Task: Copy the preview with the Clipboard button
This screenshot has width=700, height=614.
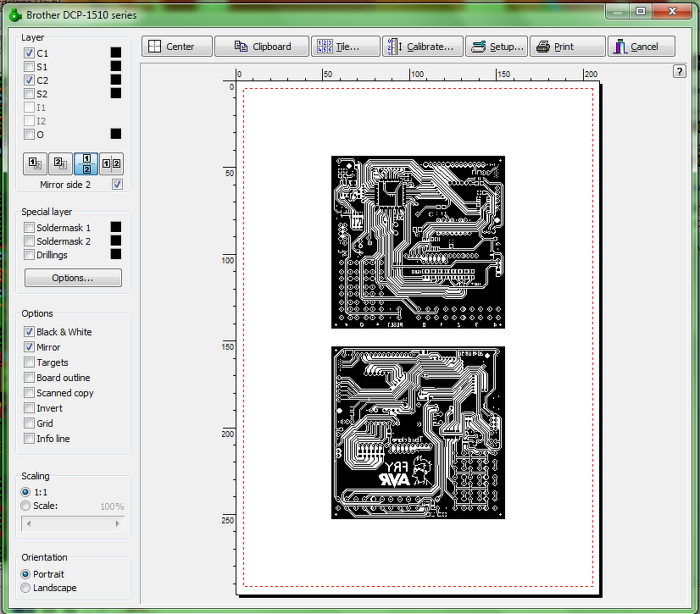Action: pyautogui.click(x=262, y=47)
